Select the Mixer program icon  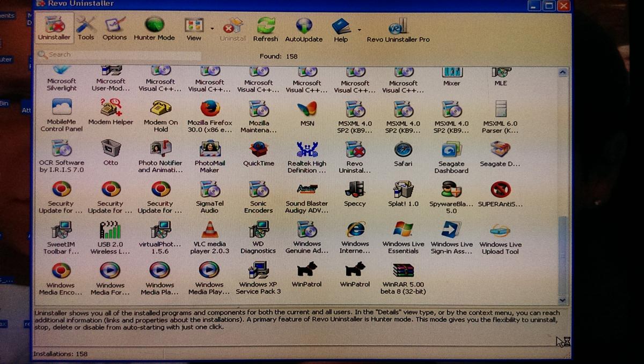452,77
